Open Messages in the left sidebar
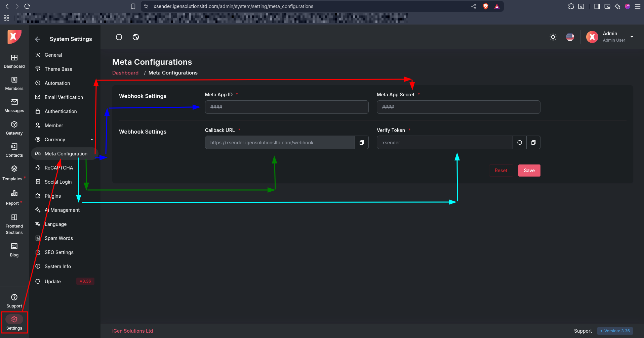644x338 pixels. (14, 106)
